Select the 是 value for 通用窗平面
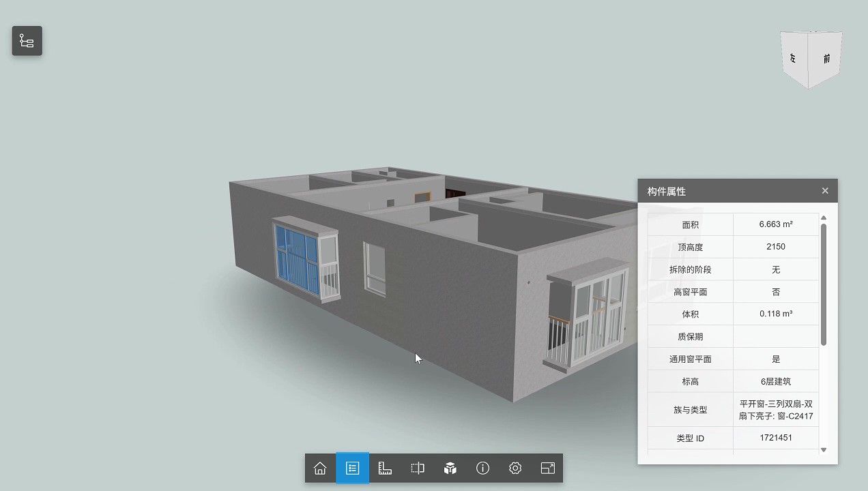Screen dimensions: 868x491 click(776, 359)
